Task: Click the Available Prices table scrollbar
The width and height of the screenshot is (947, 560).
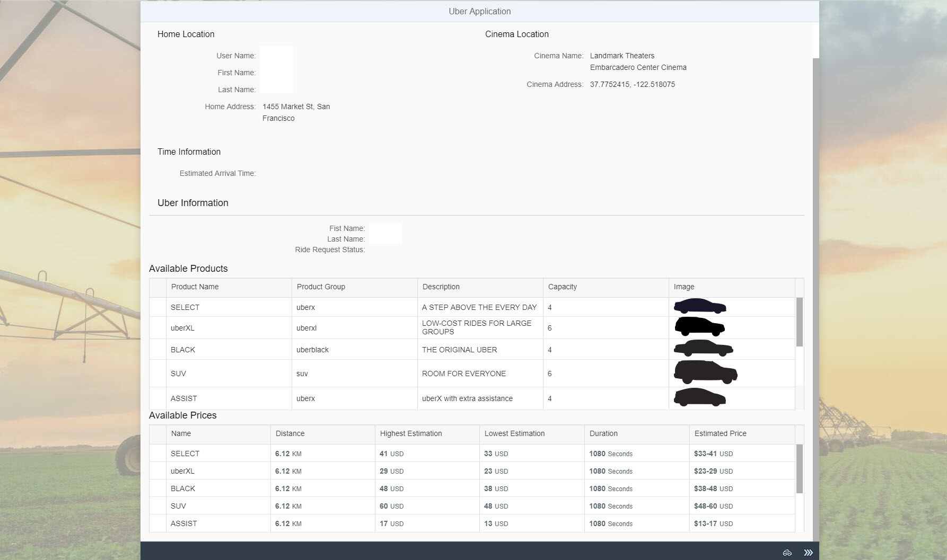Action: tap(800, 469)
